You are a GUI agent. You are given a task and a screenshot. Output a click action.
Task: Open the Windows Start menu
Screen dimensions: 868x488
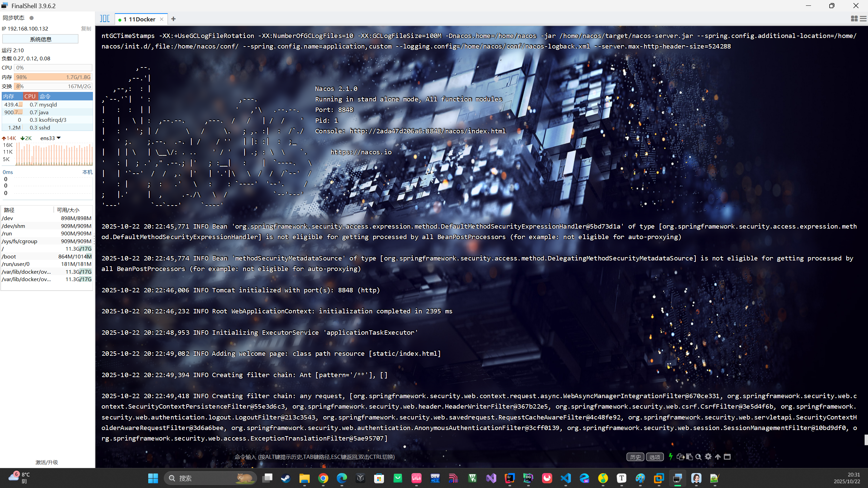click(153, 478)
